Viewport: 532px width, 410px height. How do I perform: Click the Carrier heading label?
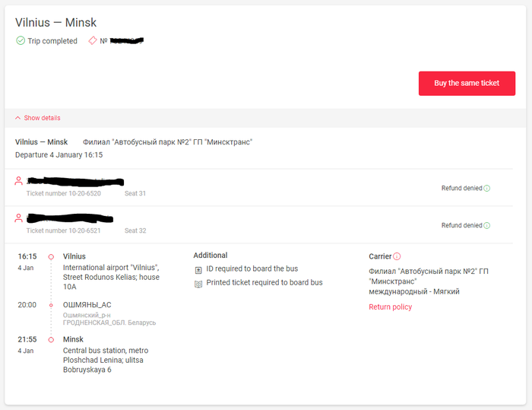tap(380, 256)
